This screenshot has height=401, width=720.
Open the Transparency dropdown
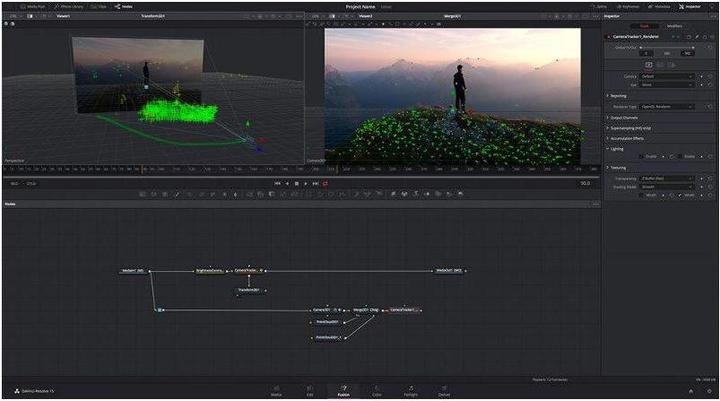(x=667, y=178)
